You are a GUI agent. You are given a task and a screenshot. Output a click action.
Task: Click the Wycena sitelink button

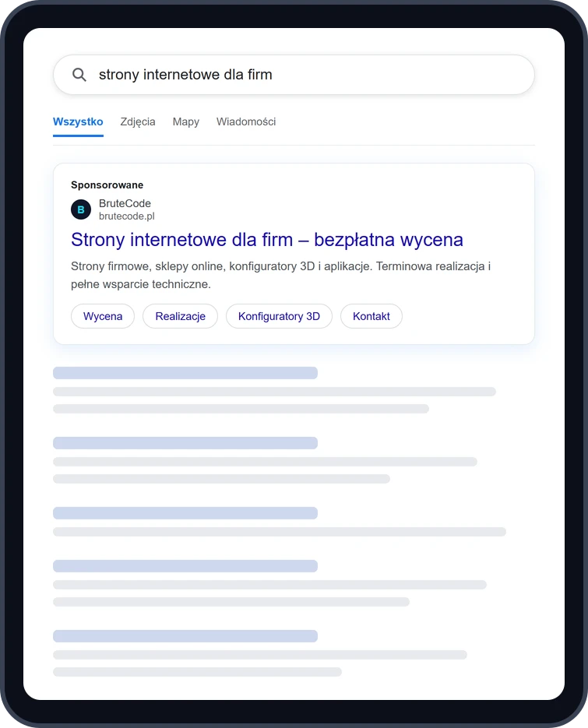103,316
